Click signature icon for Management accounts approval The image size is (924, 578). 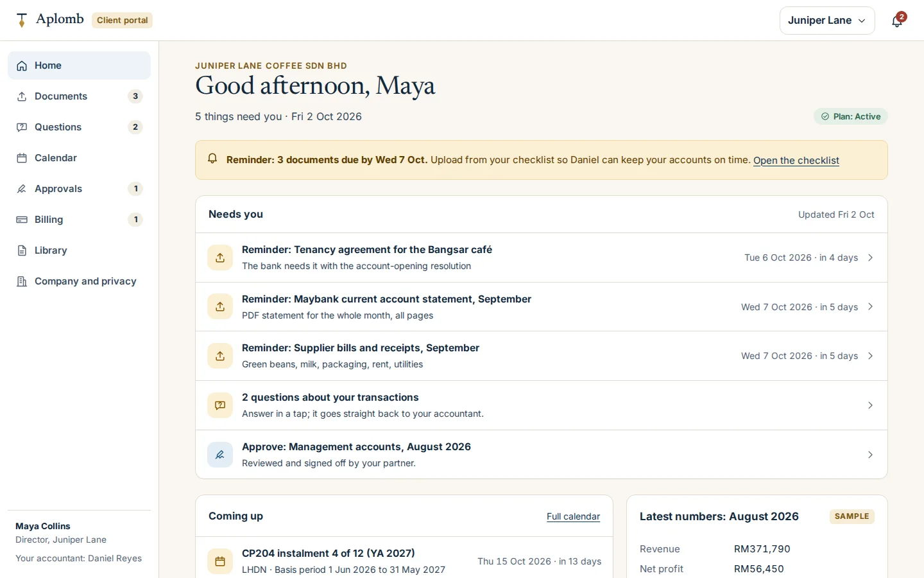pos(220,455)
